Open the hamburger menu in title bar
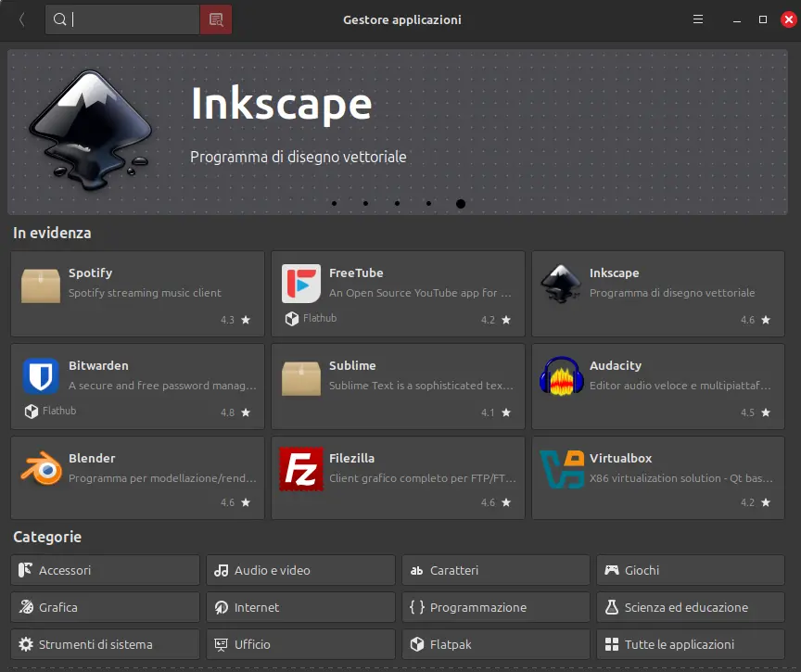Image resolution: width=801 pixels, height=672 pixels. click(698, 19)
